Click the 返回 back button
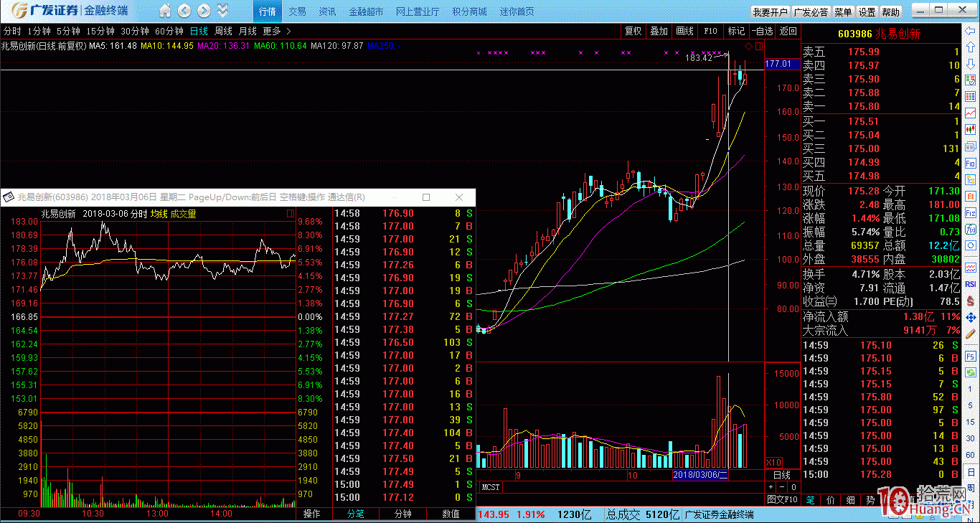Image resolution: width=980 pixels, height=523 pixels. (x=788, y=31)
